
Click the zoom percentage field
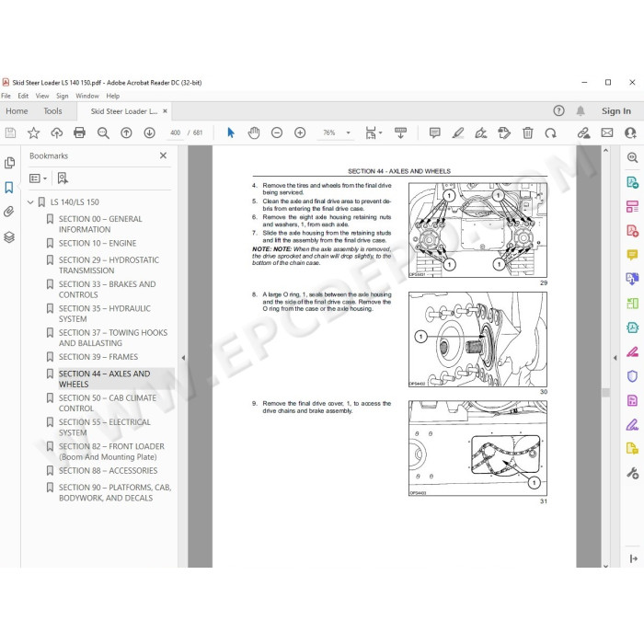[x=329, y=132]
